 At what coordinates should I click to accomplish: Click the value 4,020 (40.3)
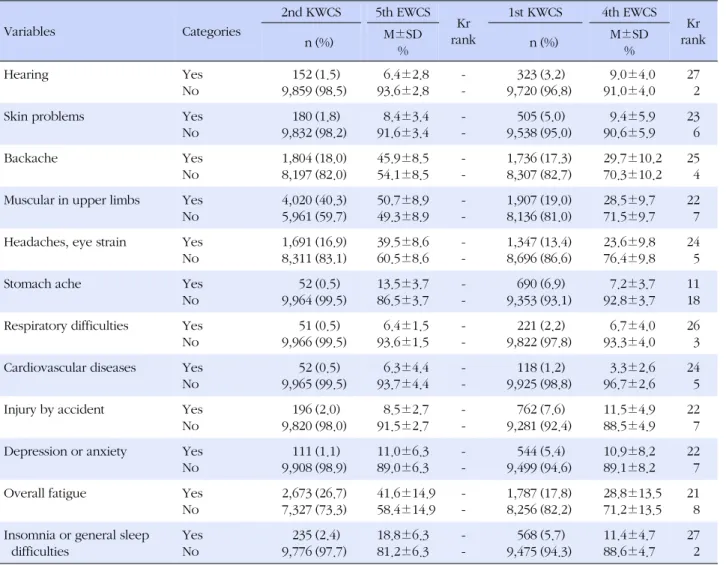[x=314, y=200]
